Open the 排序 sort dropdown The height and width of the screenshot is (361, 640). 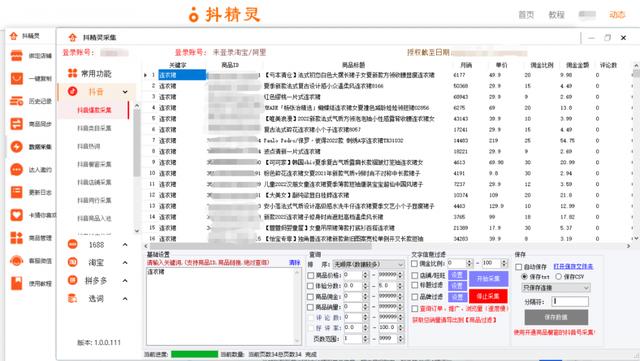point(369,265)
